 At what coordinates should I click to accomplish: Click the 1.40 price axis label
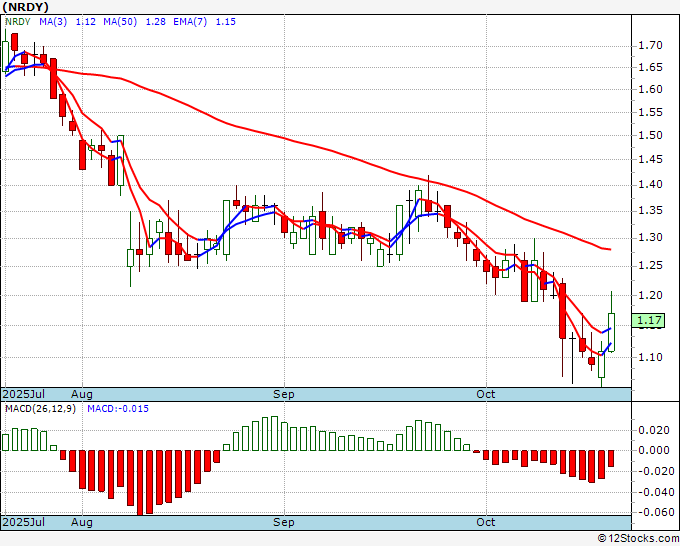(650, 185)
